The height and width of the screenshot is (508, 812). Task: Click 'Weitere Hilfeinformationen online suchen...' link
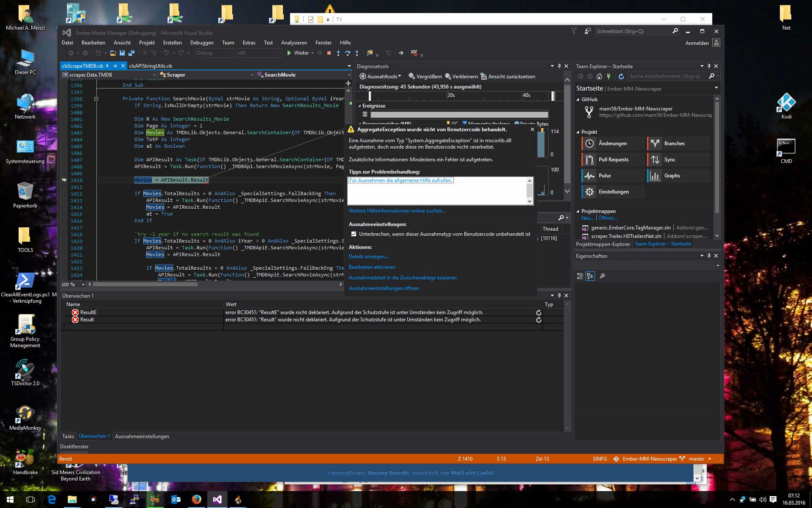point(397,211)
